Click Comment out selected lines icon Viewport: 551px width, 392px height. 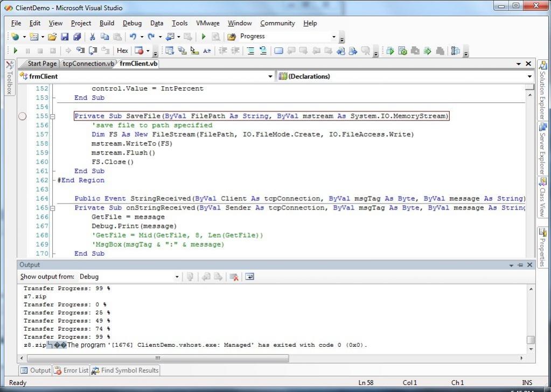pyautogui.click(x=250, y=51)
